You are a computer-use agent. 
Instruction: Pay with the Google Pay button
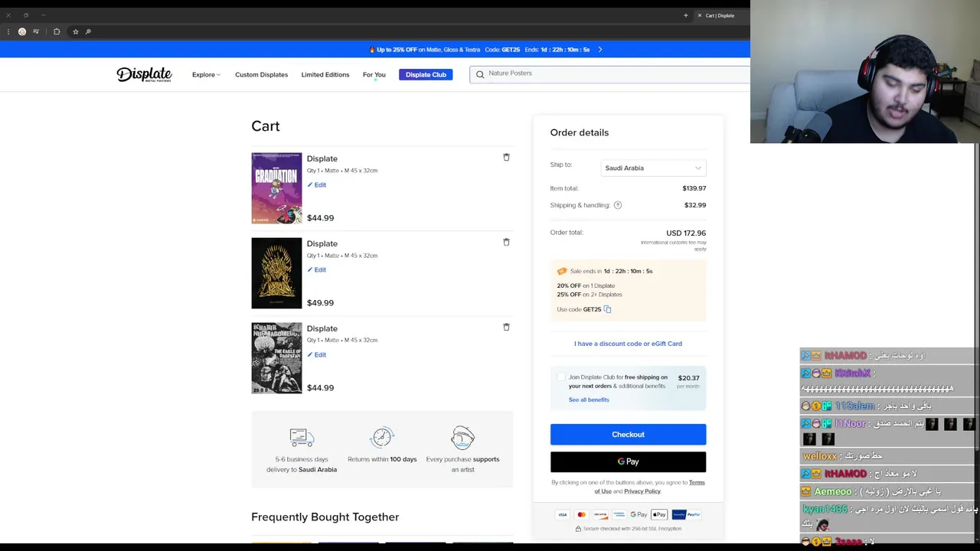[x=628, y=461]
